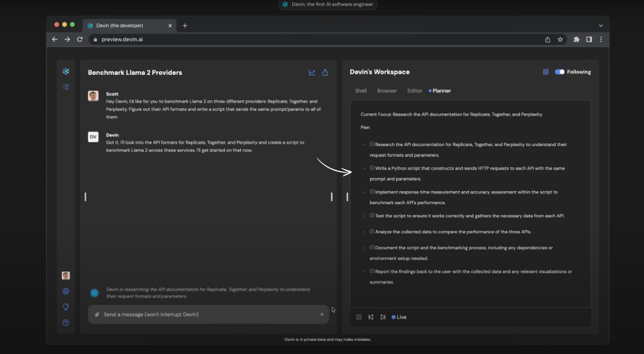
Task: Go forward in the browser
Action: [68, 39]
